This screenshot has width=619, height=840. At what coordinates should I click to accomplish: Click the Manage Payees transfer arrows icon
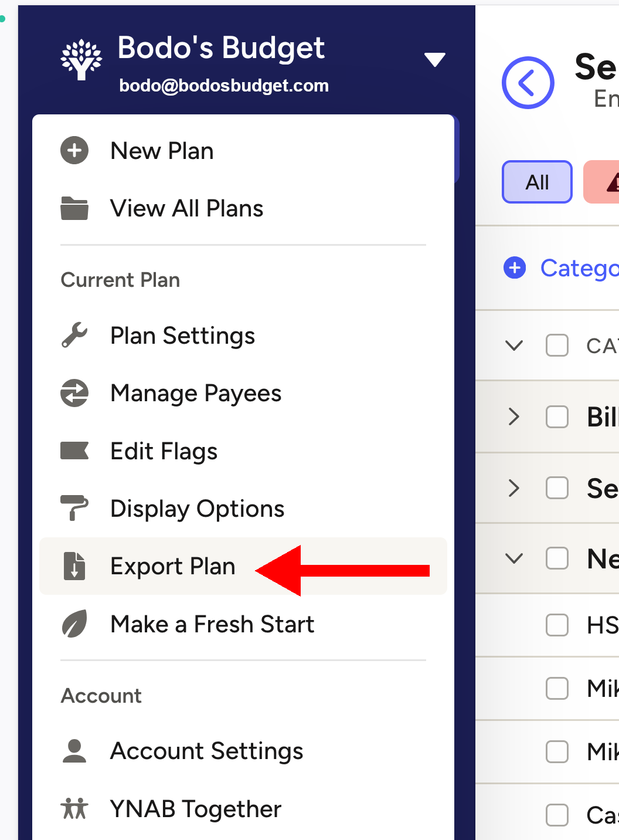pyautogui.click(x=74, y=393)
